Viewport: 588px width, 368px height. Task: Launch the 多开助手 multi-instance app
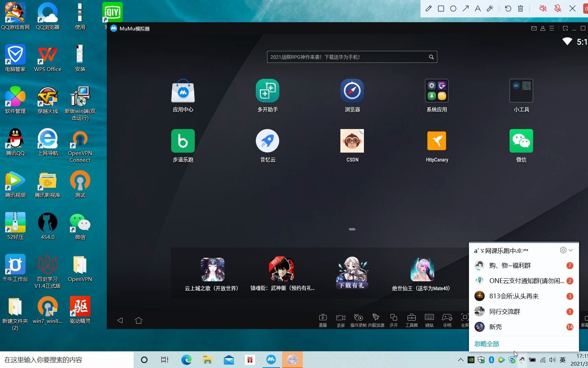(x=267, y=91)
